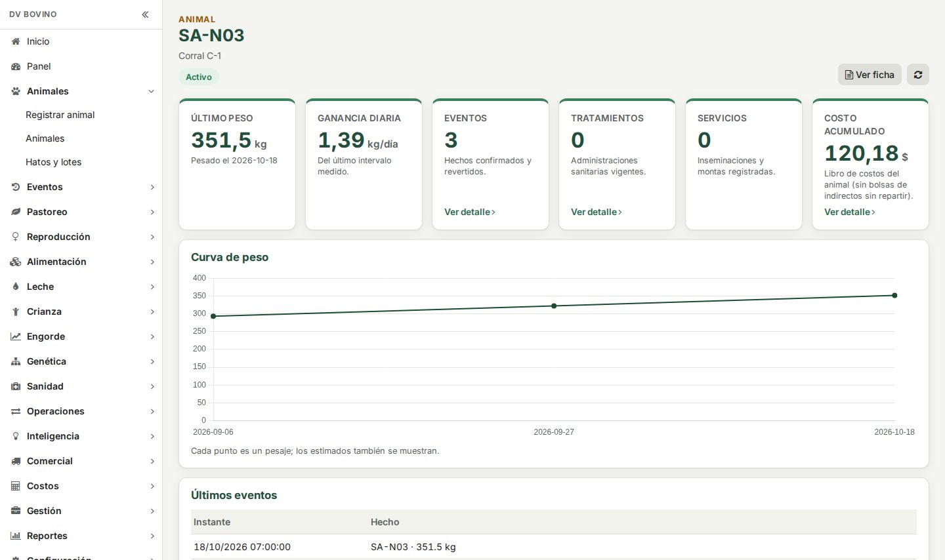This screenshot has width=945, height=560.
Task: Expand the Eventos section chevron
Action: 152,187
